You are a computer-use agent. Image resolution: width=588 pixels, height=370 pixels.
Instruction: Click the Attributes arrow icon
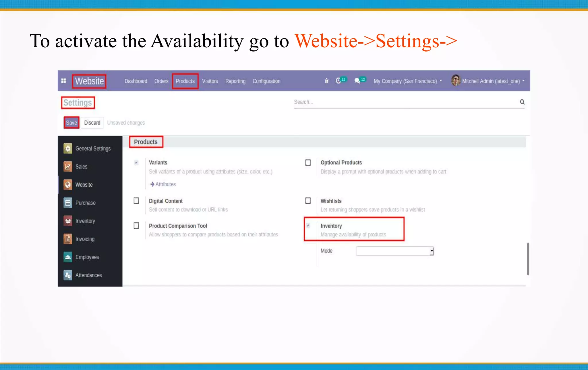[x=152, y=184]
